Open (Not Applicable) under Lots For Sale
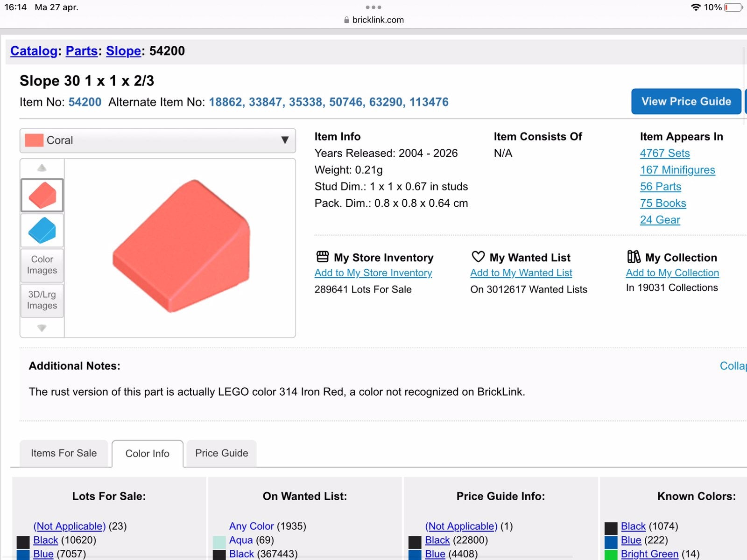The height and width of the screenshot is (560, 747). [x=70, y=526]
